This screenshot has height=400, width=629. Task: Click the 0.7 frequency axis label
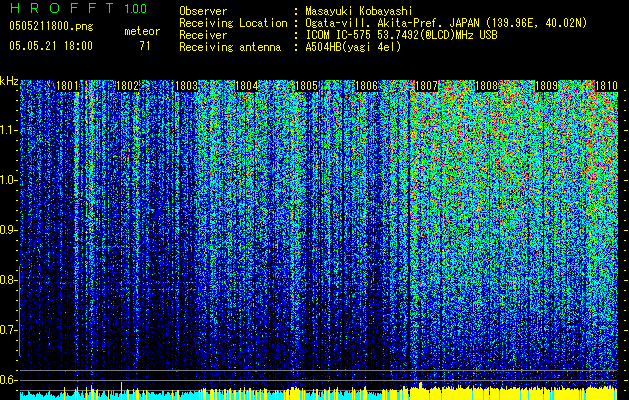pos(6,330)
